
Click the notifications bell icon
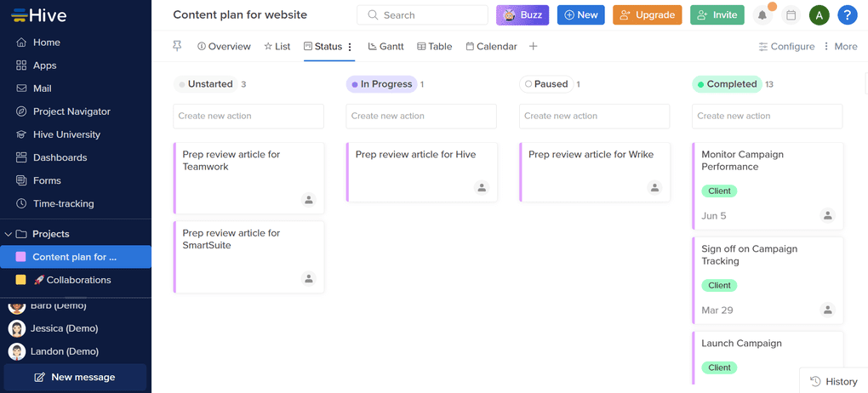click(762, 15)
